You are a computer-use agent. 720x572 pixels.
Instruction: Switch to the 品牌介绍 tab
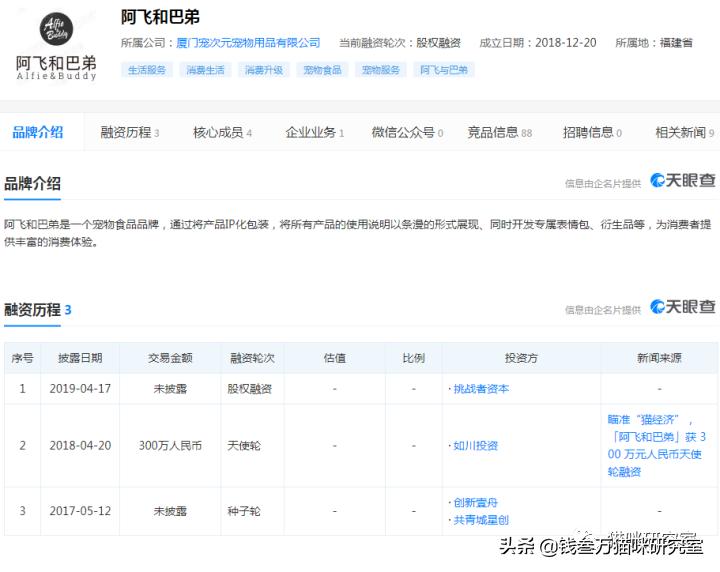coord(38,132)
